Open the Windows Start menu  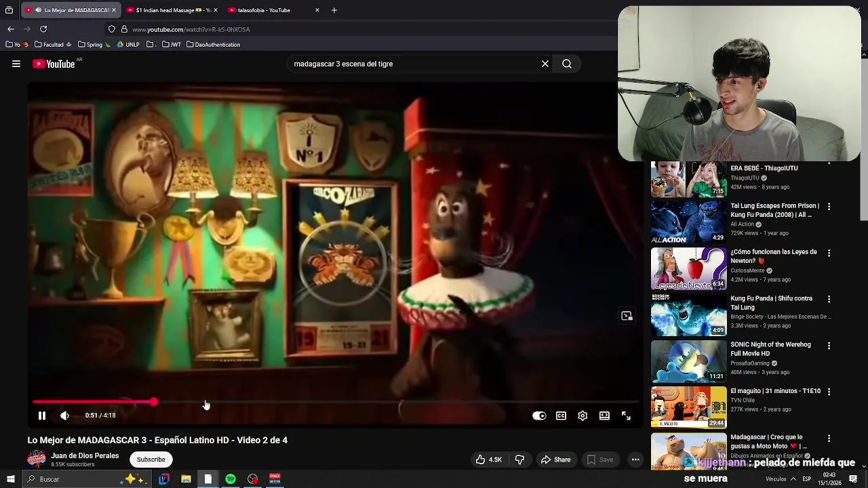10,479
